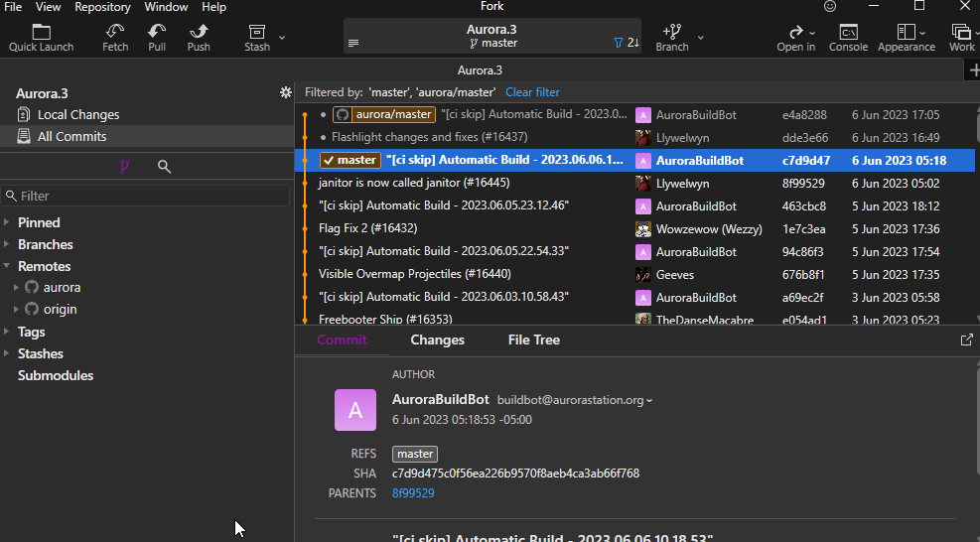This screenshot has width=980, height=542.
Task: Click the aurora/master branch label
Action: click(x=384, y=114)
